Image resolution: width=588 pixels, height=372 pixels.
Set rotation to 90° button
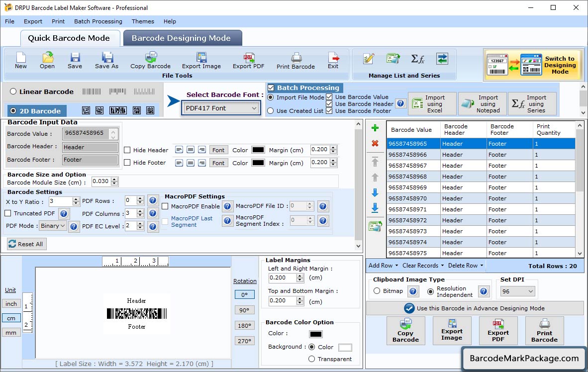[244, 310]
